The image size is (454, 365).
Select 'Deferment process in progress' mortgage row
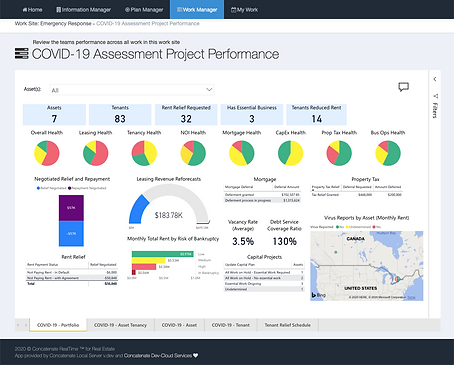[x=262, y=200]
